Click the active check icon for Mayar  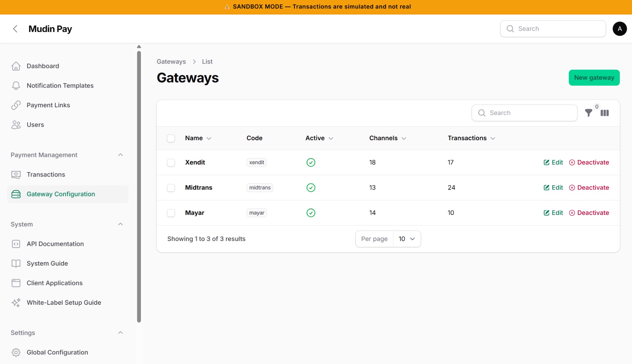311,213
